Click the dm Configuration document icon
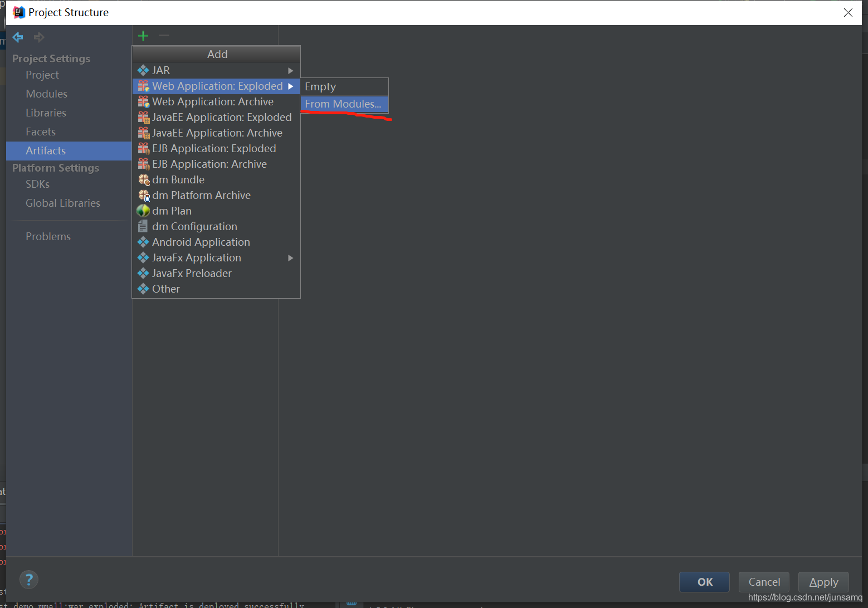Image resolution: width=868 pixels, height=608 pixels. pos(143,226)
